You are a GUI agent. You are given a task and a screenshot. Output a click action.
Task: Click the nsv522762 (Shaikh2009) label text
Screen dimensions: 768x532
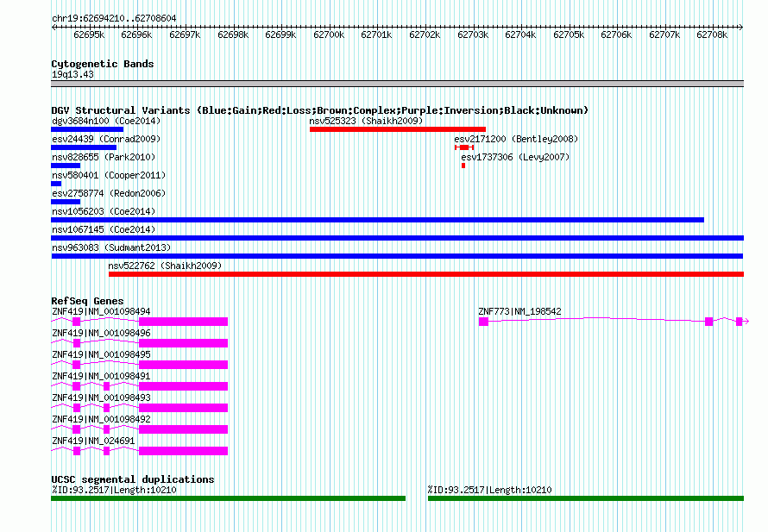165,266
